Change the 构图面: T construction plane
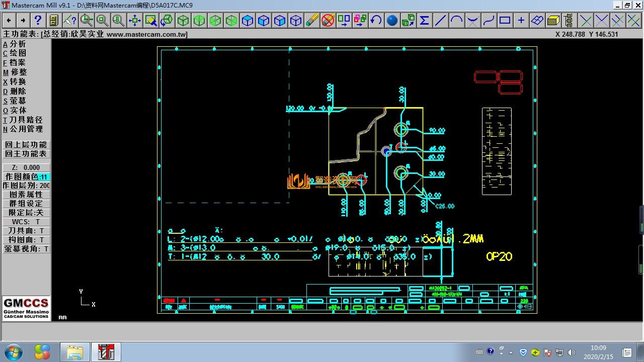This screenshot has width=644, height=362. [26, 240]
